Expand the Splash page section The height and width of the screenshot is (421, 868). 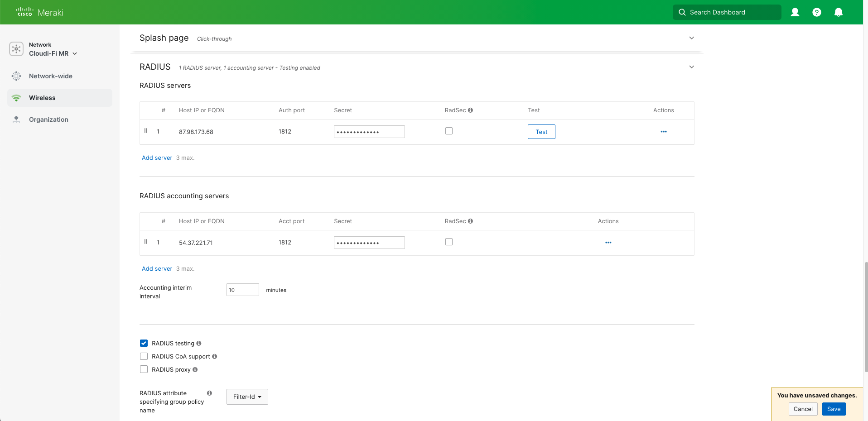691,38
